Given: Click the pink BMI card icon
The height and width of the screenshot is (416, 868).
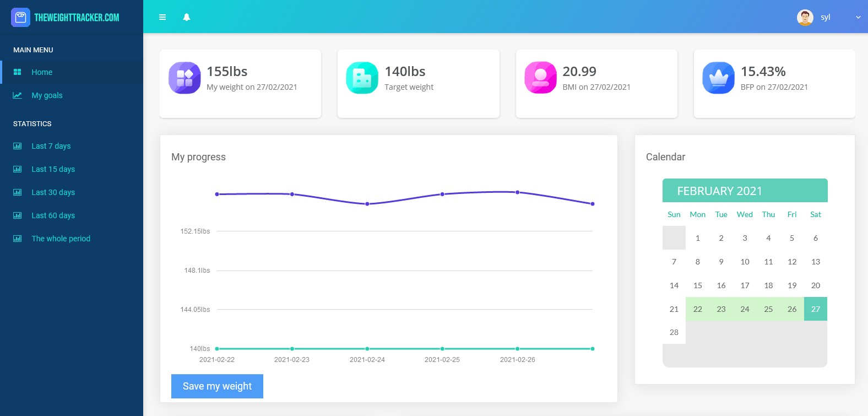Looking at the screenshot, I should (540, 78).
